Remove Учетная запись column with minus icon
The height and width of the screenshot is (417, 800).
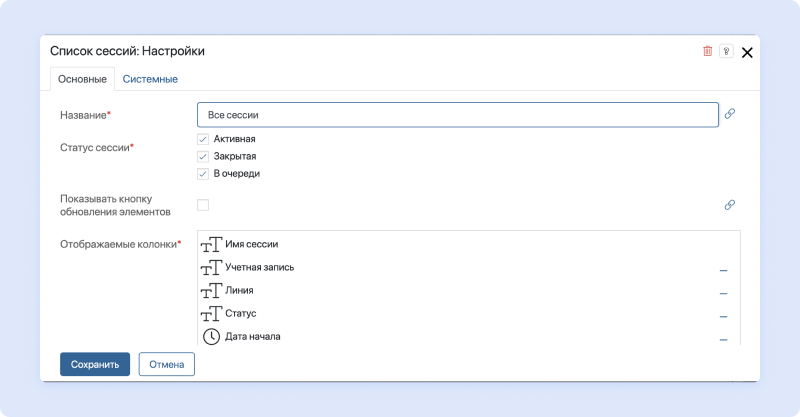tap(723, 270)
